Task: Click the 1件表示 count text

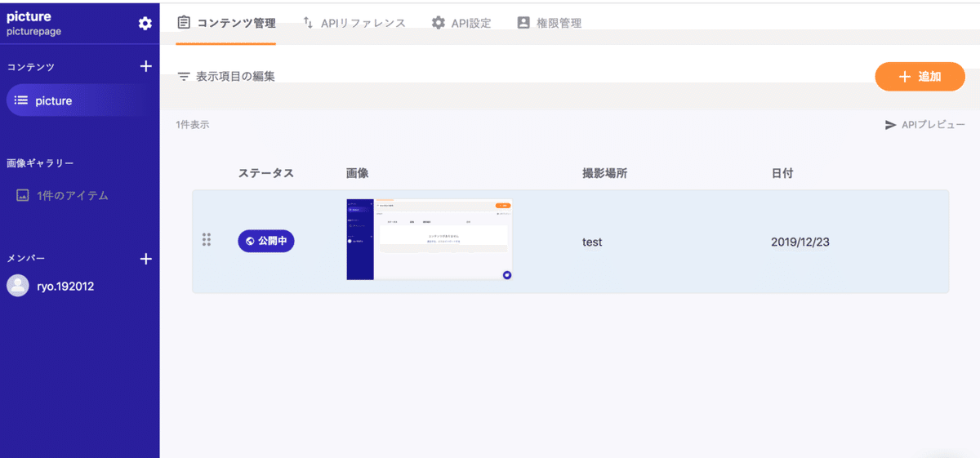Action: (x=193, y=125)
